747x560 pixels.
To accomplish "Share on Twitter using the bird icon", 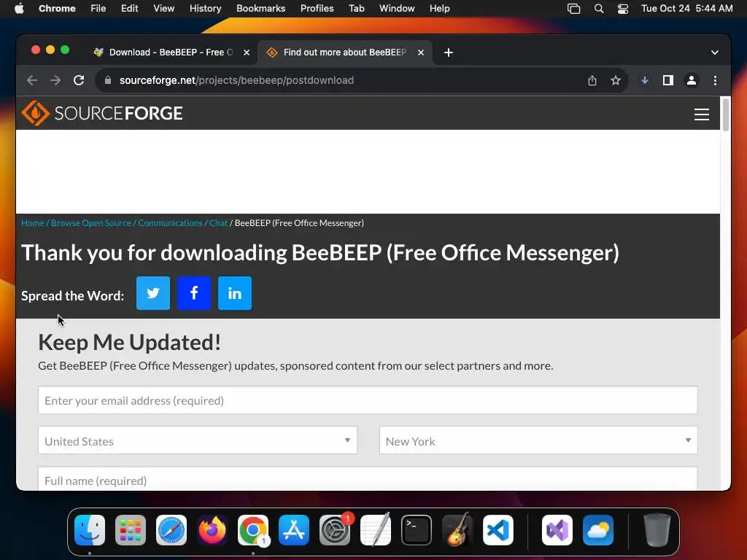I will click(x=153, y=293).
